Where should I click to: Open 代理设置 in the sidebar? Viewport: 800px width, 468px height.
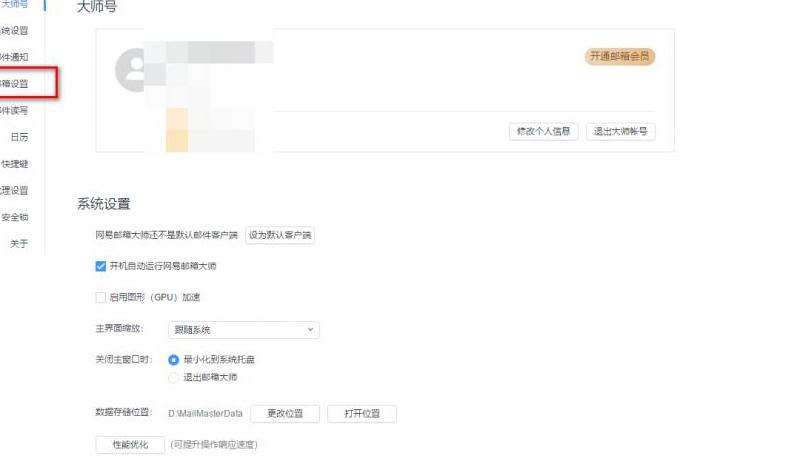[14, 190]
